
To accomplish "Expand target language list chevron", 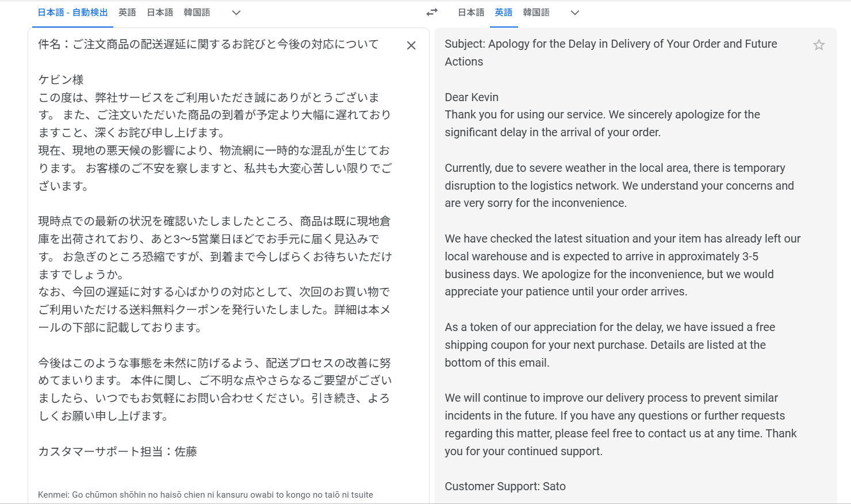I will 574,13.
